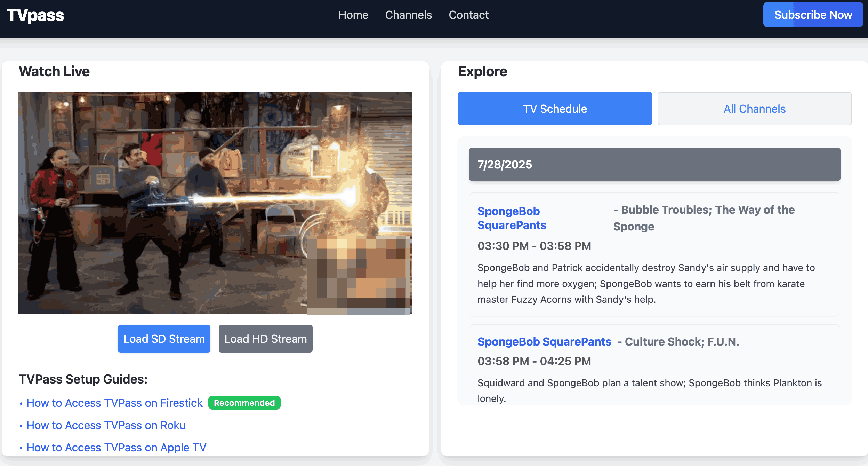This screenshot has width=868, height=466.
Task: Open SpongeBob SquarePants link at 03:30 PM
Action: click(x=512, y=218)
